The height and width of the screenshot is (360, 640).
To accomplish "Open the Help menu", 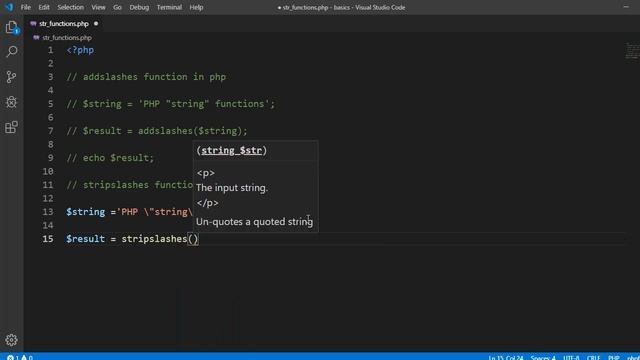I will tap(196, 7).
